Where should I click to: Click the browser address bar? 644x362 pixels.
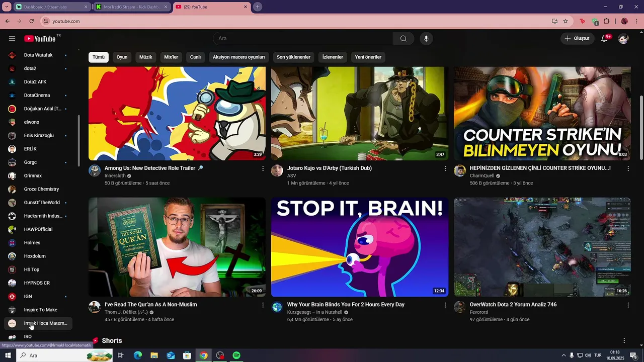coord(297,21)
